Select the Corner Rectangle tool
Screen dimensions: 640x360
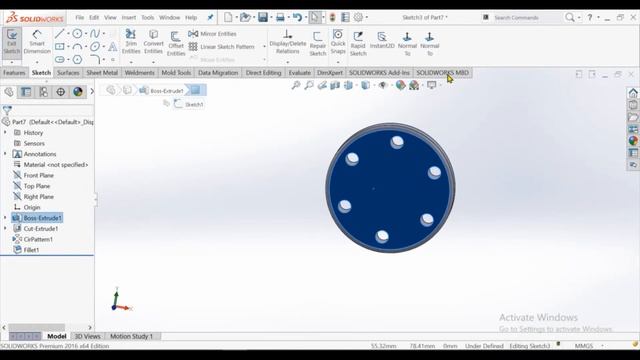pyautogui.click(x=60, y=47)
